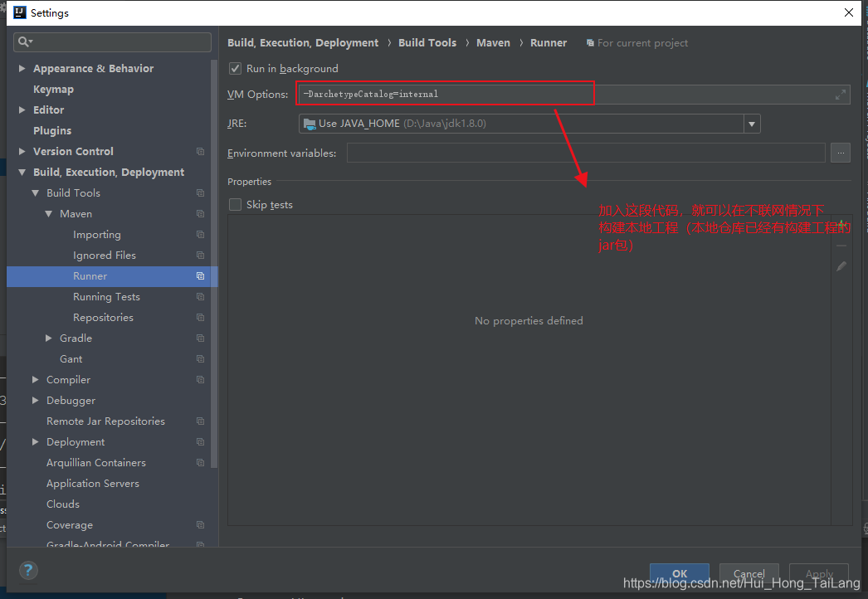Click the project-level icon beside Repositories

200,317
